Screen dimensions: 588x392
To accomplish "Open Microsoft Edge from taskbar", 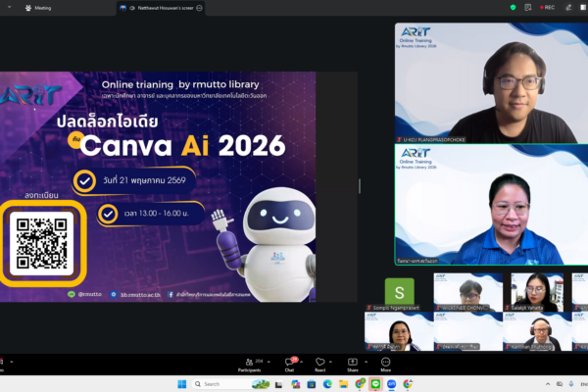I will pyautogui.click(x=327, y=384).
